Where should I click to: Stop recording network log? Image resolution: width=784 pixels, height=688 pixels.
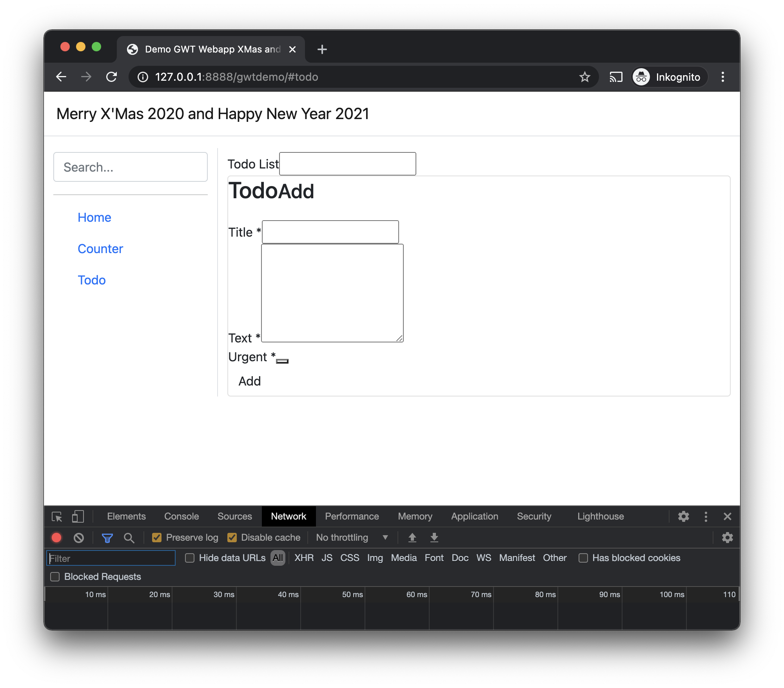[57, 538]
